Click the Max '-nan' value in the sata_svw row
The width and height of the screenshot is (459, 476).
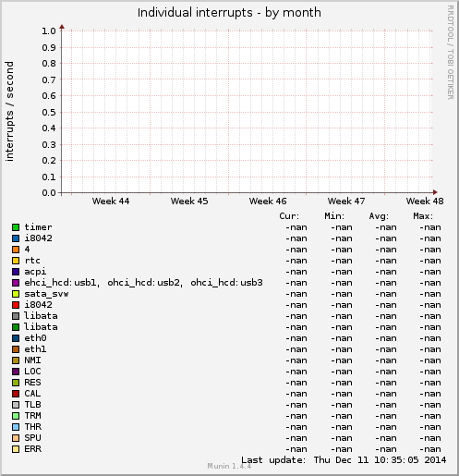click(430, 294)
